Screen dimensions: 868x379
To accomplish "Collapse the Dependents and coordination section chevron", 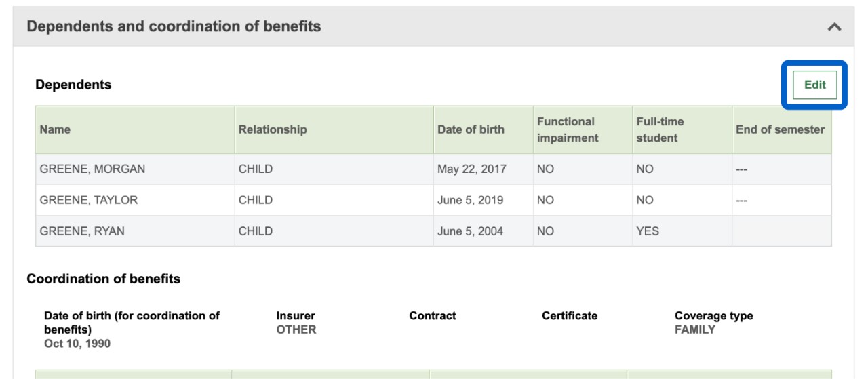I will pyautogui.click(x=834, y=27).
